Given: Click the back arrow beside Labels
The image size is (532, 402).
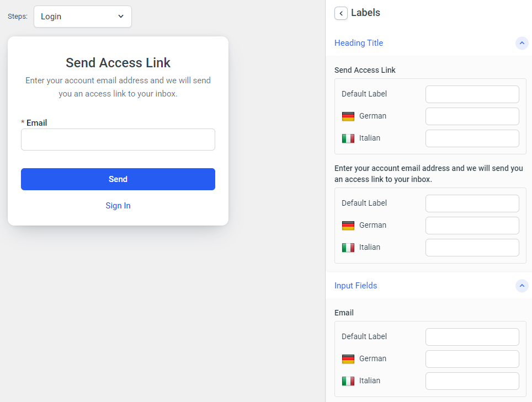Looking at the screenshot, I should (341, 13).
